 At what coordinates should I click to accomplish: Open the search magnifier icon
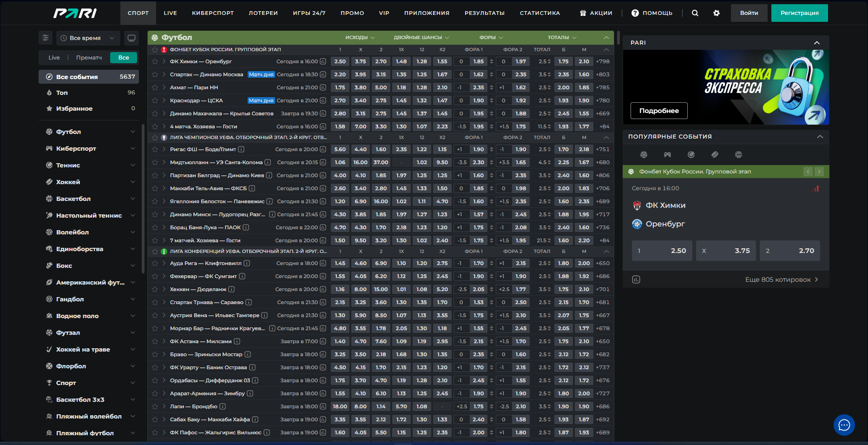[x=695, y=13]
